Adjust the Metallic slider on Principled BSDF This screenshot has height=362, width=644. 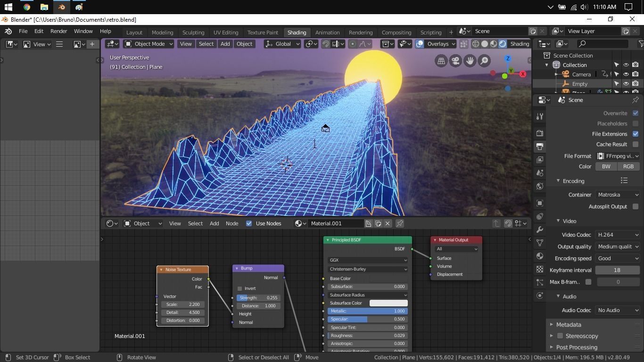[x=367, y=311]
